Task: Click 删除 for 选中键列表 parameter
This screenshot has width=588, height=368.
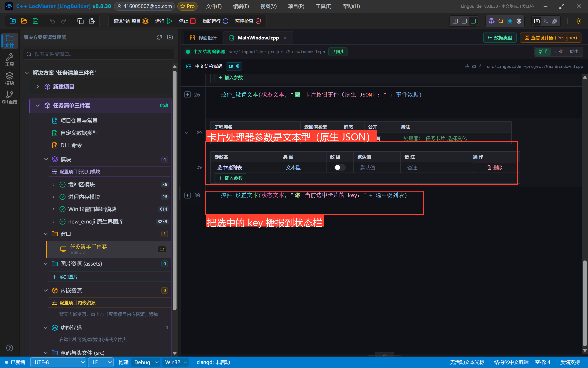Action: [494, 167]
